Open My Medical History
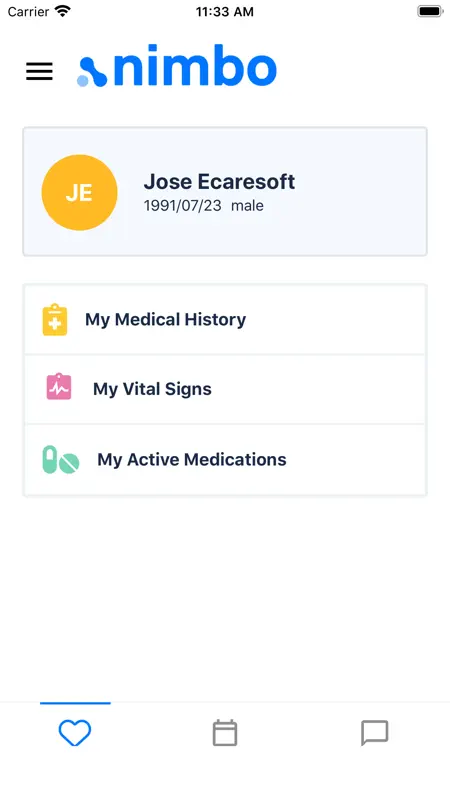The width and height of the screenshot is (450, 800). pos(225,319)
